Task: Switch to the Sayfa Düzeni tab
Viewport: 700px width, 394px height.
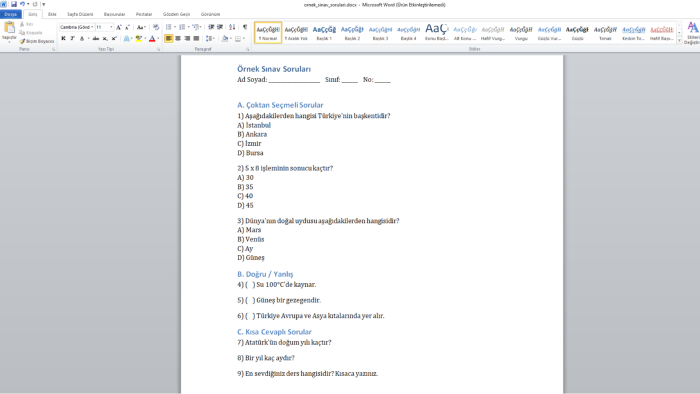Action: click(80, 14)
